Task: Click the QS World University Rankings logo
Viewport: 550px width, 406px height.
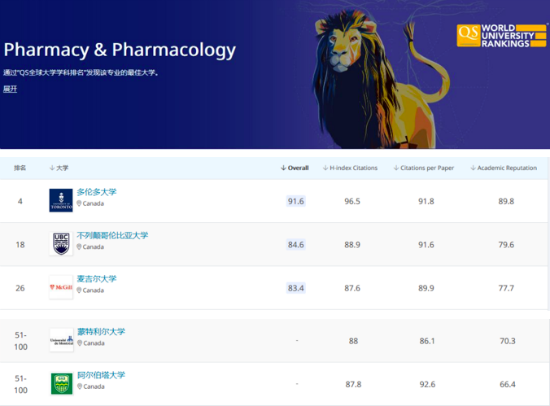Action: (x=502, y=35)
